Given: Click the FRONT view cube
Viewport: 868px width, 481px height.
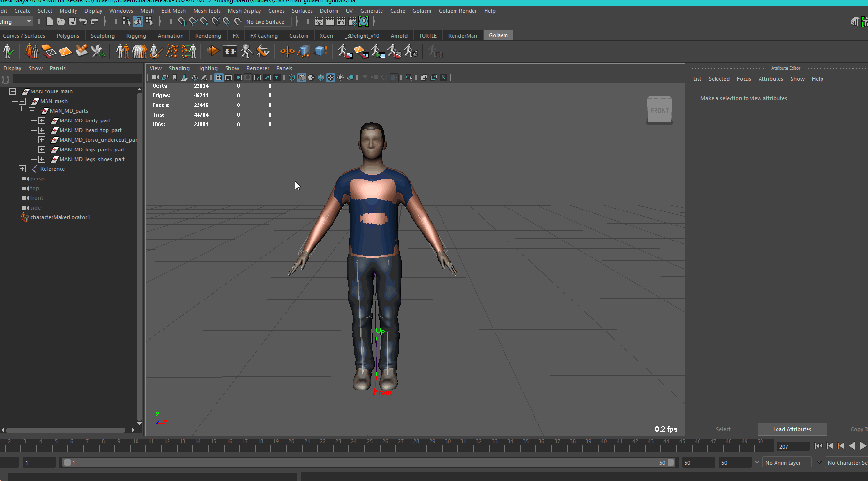Looking at the screenshot, I should (x=659, y=111).
